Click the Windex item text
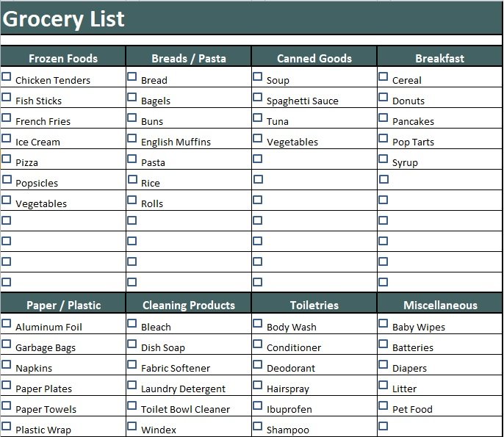504x437 pixels. click(159, 430)
